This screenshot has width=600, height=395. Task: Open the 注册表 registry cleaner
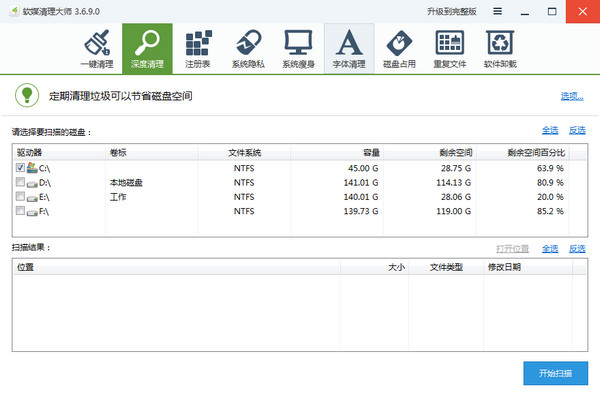(x=198, y=49)
